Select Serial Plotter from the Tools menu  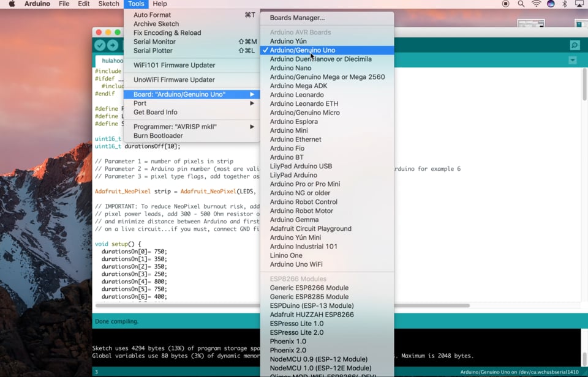(153, 51)
